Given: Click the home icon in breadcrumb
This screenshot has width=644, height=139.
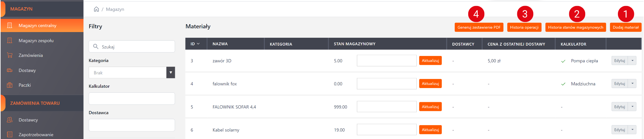Looking at the screenshot, I should (96, 9).
